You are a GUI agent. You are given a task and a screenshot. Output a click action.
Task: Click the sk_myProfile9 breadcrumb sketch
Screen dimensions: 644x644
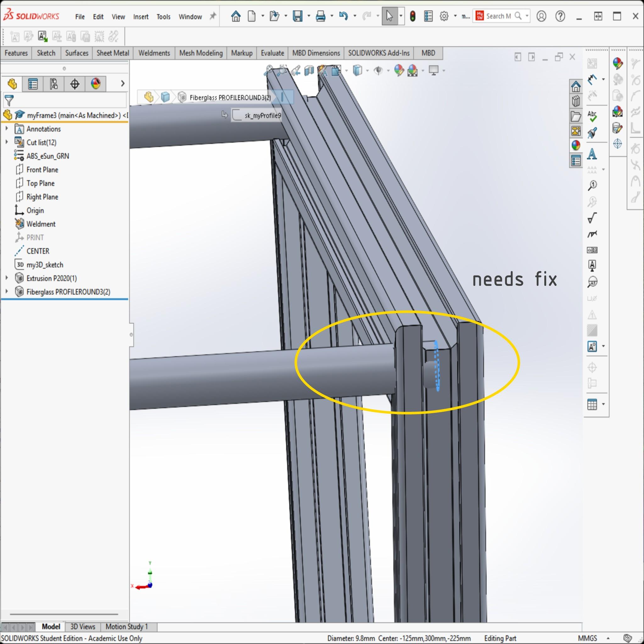[257, 115]
